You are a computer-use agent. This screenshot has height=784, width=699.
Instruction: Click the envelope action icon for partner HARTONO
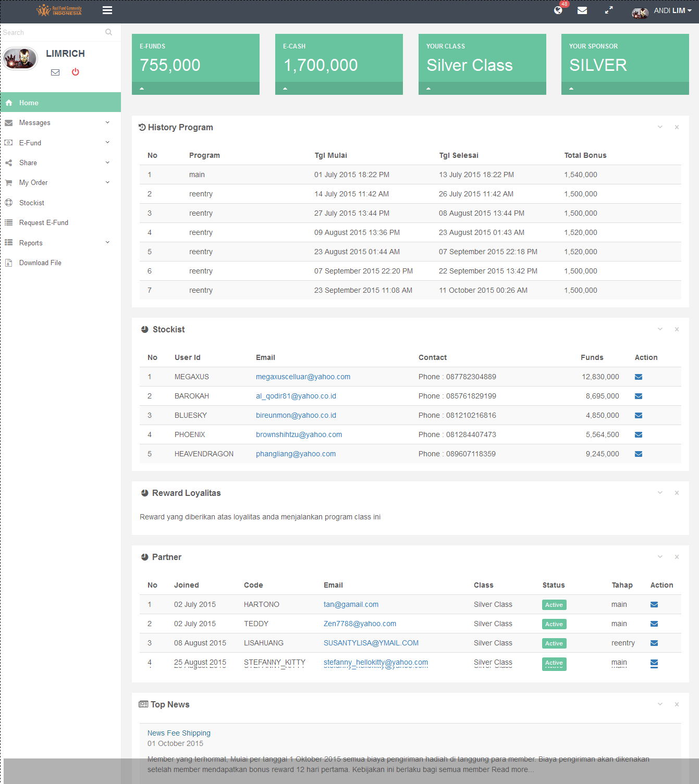pyautogui.click(x=654, y=605)
